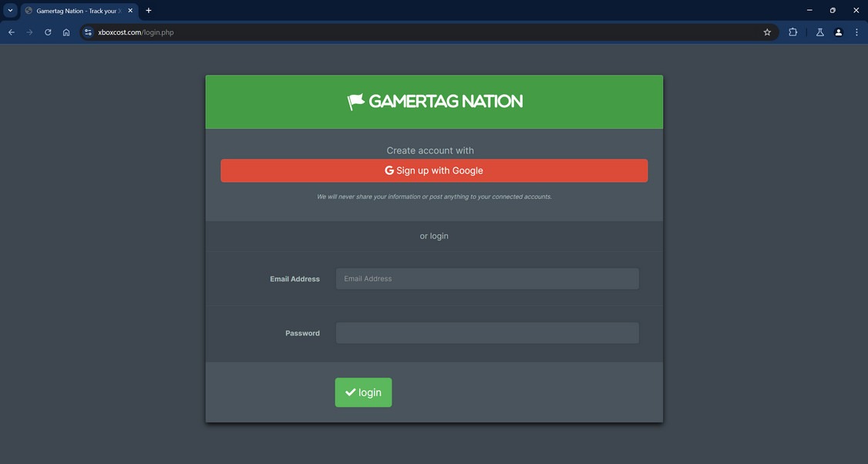Viewport: 868px width, 464px height.
Task: Click the GAMERTAG NATION title text
Action: pyautogui.click(x=446, y=101)
